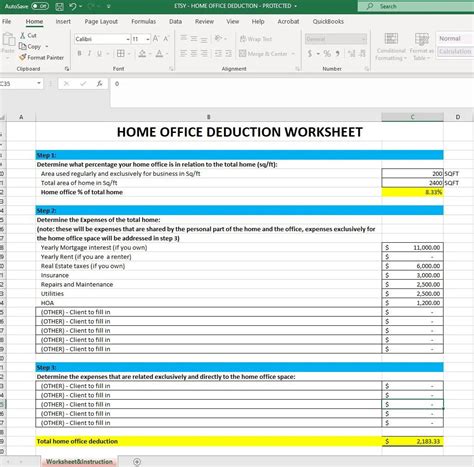The width and height of the screenshot is (474, 467).
Task: Select the Worksheet&Instruction sheet tab
Action: (x=79, y=462)
